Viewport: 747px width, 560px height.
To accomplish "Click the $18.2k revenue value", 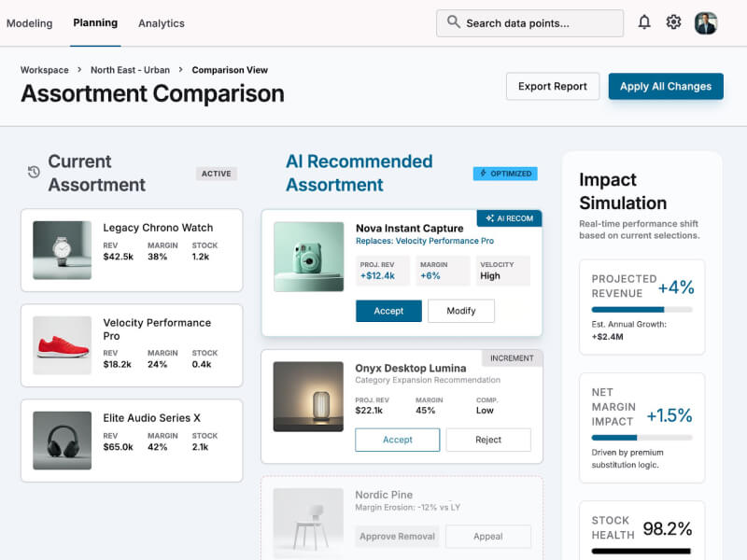I will 118,364.
